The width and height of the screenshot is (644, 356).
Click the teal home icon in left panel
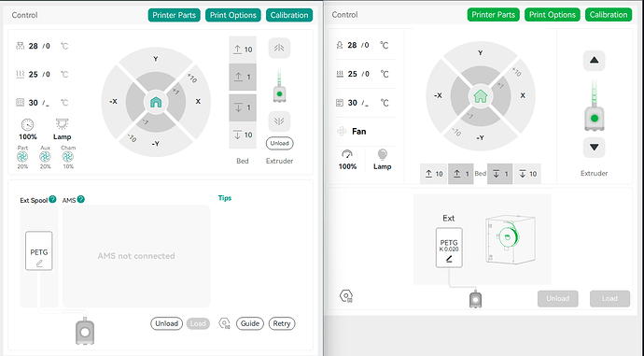pyautogui.click(x=156, y=103)
